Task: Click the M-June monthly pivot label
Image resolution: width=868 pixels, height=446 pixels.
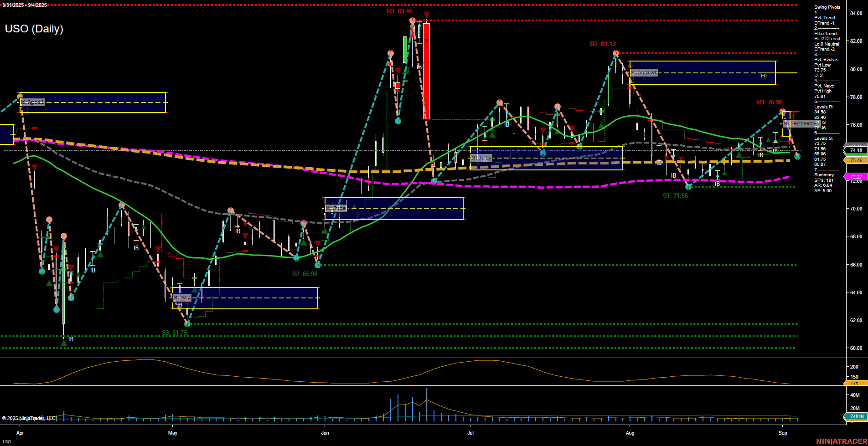Action: [336, 208]
